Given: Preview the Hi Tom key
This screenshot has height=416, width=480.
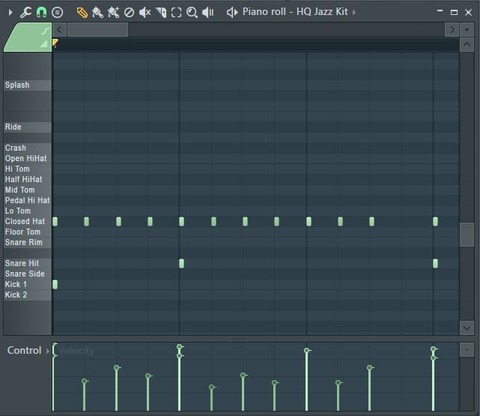Looking at the screenshot, I should pos(28,169).
